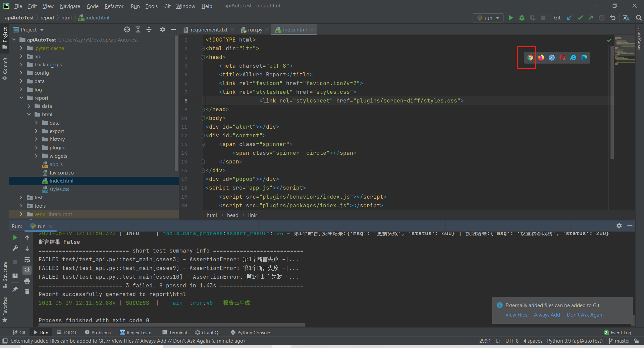
Task: Start debugging with the bug icon
Action: [x=522, y=18]
